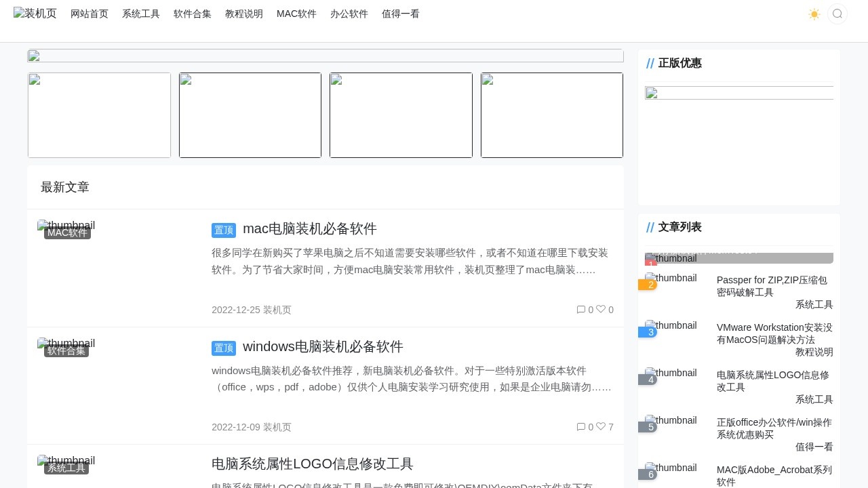868x488 pixels.
Task: Open the 教程说明 navigation item
Action: pos(244,14)
